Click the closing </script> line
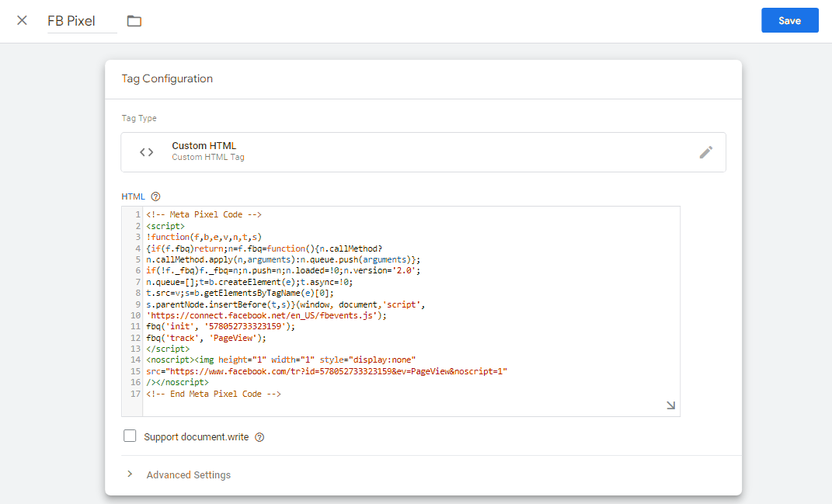832x504 pixels. 168,349
